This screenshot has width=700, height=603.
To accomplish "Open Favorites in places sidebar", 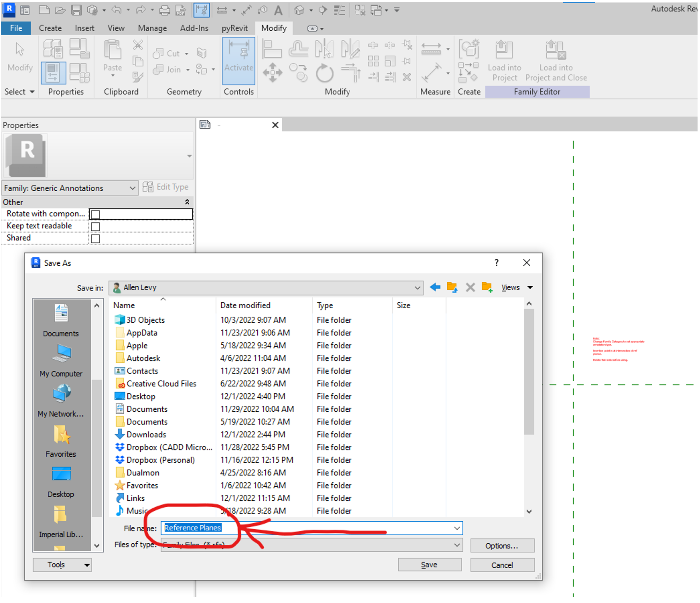I will coord(61,441).
